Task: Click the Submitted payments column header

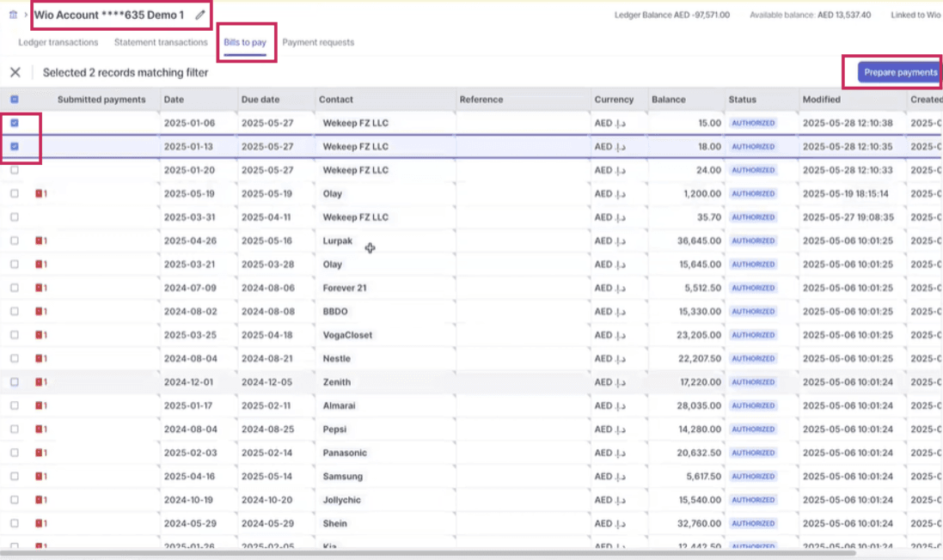Action: [x=101, y=99]
